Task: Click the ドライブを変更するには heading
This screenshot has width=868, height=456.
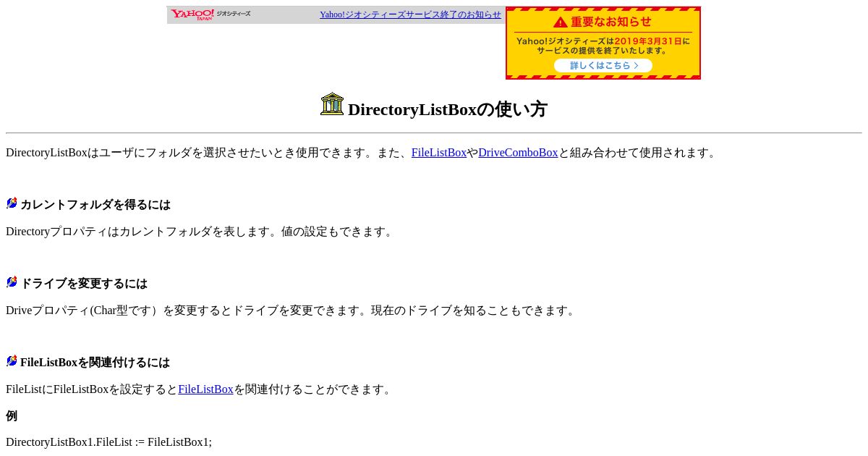Action: click(84, 284)
